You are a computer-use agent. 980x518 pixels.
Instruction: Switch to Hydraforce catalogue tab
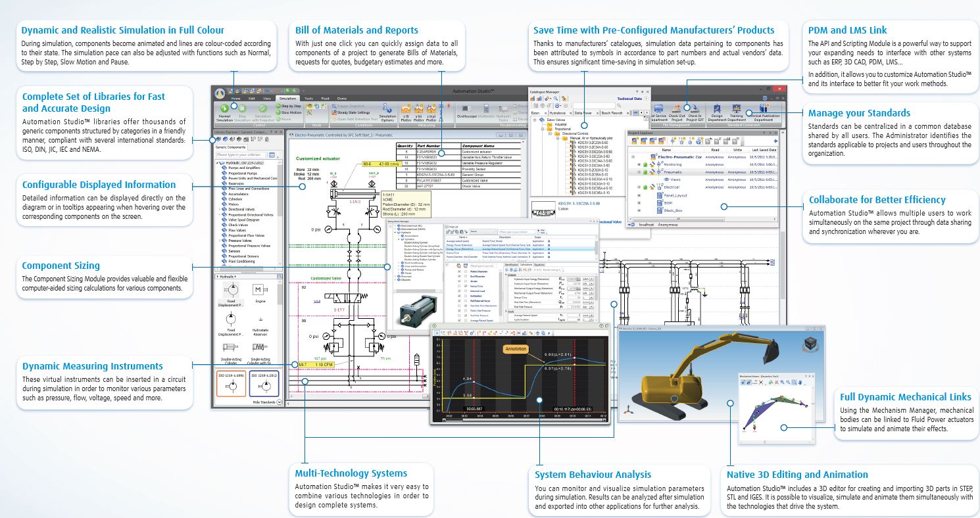tap(561, 113)
